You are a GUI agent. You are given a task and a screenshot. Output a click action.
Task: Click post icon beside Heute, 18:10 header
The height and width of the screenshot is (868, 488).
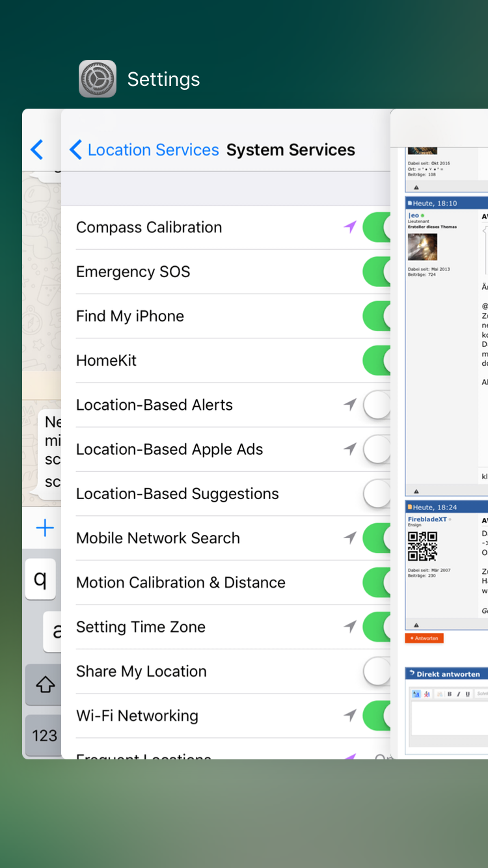pyautogui.click(x=409, y=204)
